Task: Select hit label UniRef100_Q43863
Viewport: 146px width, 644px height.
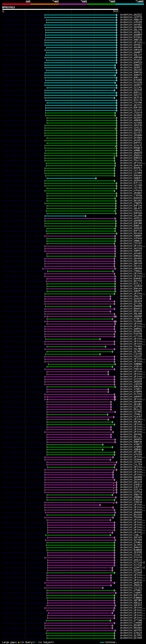Action: point(131,115)
